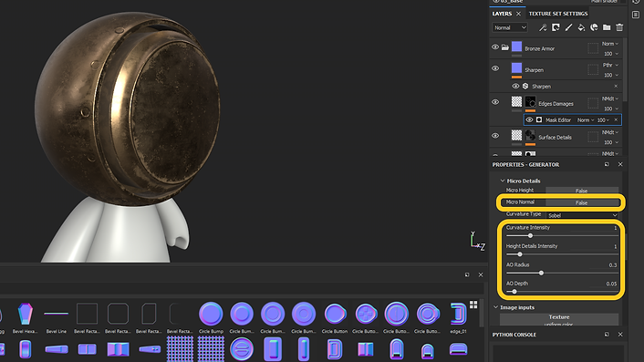Click the AO Radius value 0.3
The width and height of the screenshot is (644, 362).
click(x=612, y=265)
